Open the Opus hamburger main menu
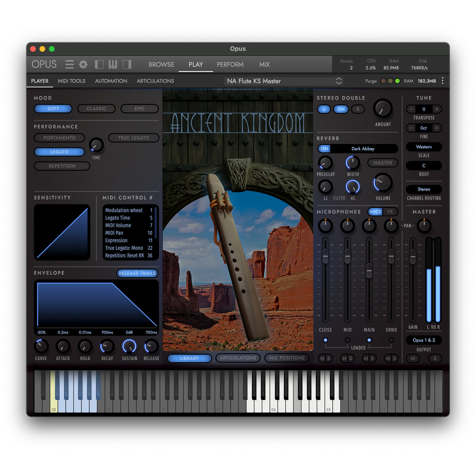 (69, 64)
